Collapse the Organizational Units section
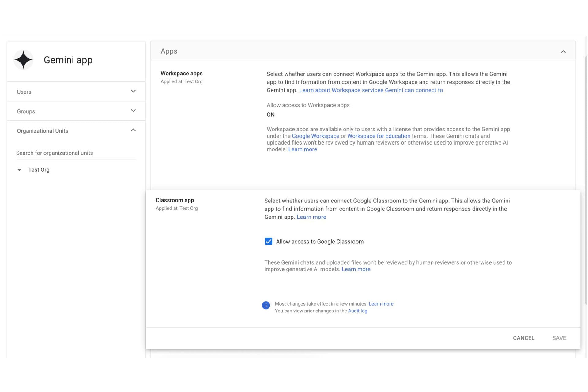 pyautogui.click(x=76, y=131)
